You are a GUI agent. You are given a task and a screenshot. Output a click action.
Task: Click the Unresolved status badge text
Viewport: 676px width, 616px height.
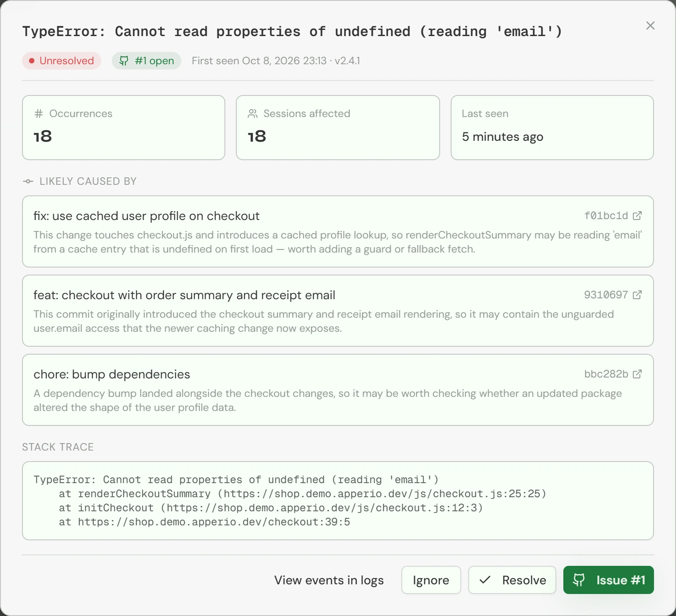(66, 61)
